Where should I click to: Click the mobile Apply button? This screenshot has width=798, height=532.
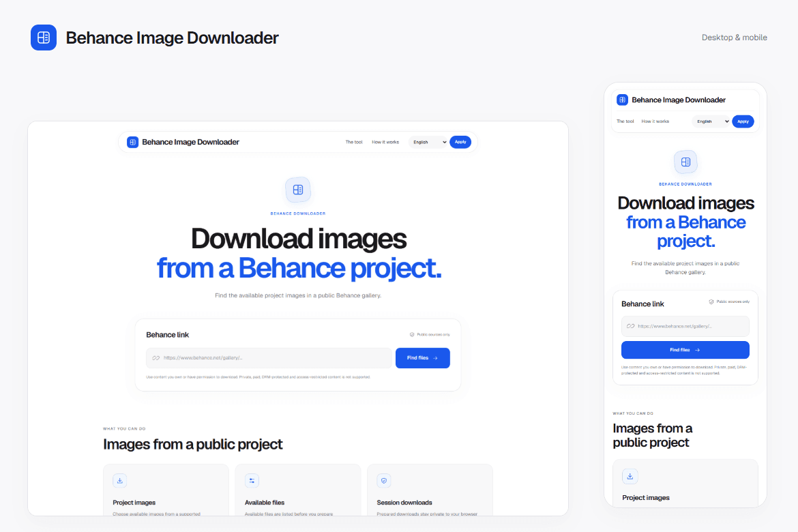pos(743,121)
